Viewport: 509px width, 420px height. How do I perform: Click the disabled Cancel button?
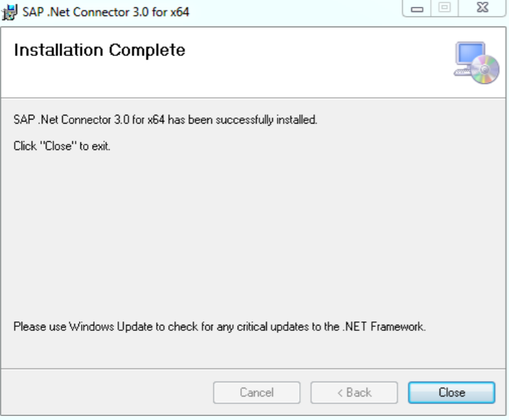(257, 392)
